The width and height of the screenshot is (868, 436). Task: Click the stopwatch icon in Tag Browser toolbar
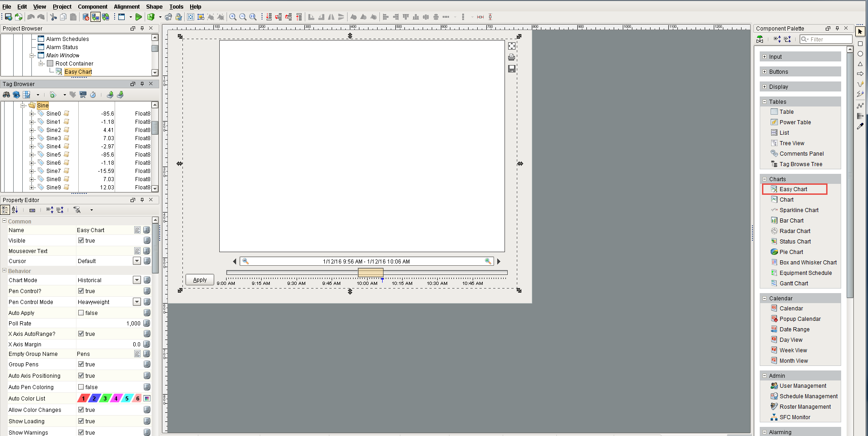(x=93, y=95)
